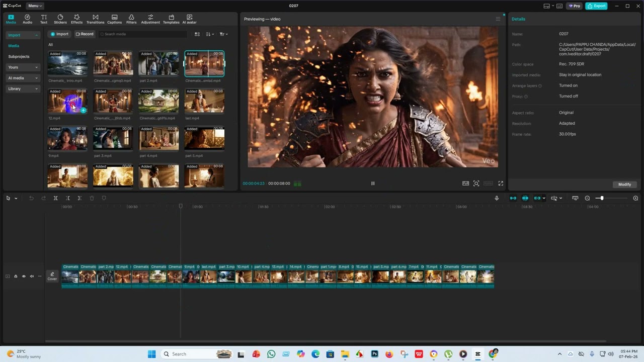Viewport: 644px width, 362px height.
Task: Open Photoshop from the taskbar
Action: [374, 354]
